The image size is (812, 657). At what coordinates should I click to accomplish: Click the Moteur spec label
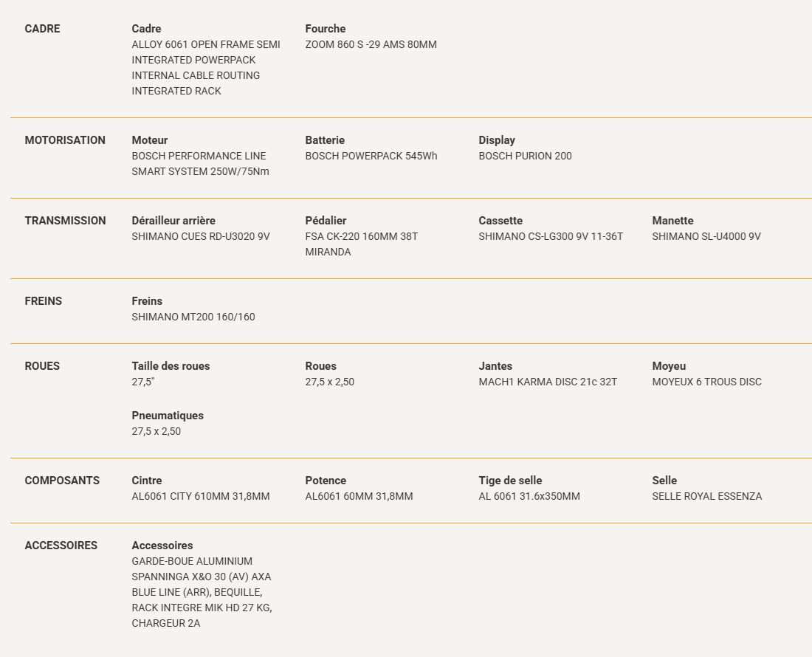pos(150,140)
